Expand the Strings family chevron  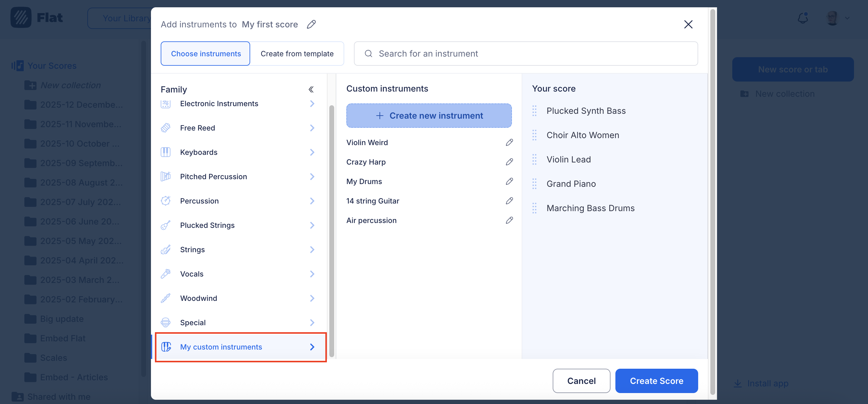point(312,250)
